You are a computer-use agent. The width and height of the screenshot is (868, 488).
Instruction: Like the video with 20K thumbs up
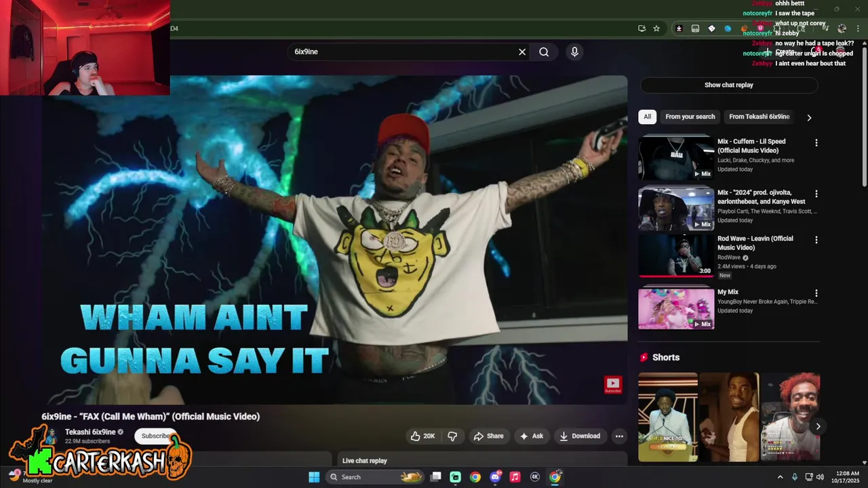click(422, 436)
